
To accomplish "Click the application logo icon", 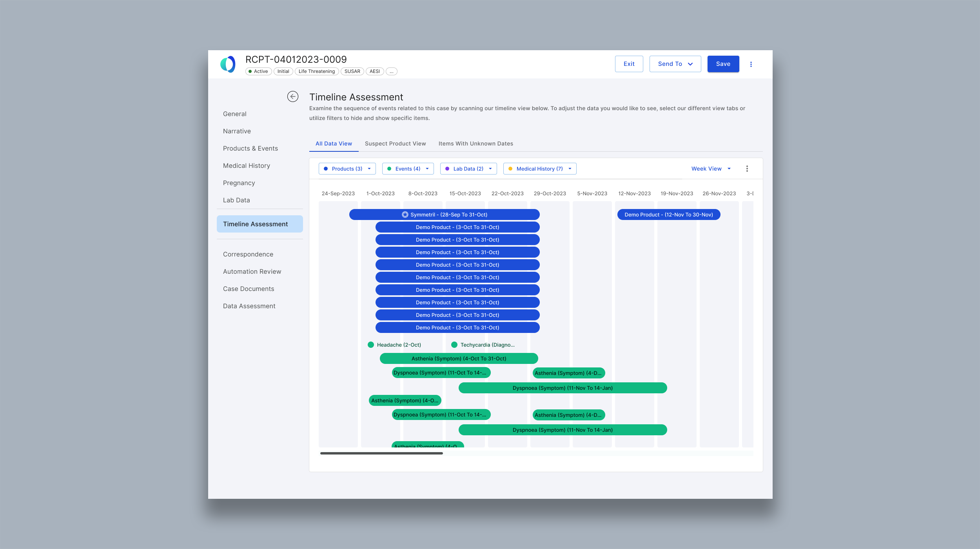I will (228, 64).
